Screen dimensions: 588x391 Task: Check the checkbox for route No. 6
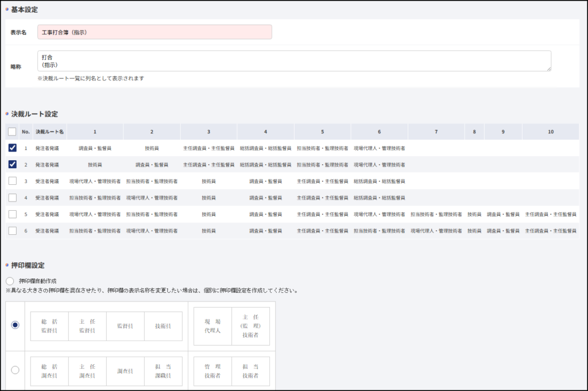pyautogui.click(x=13, y=230)
